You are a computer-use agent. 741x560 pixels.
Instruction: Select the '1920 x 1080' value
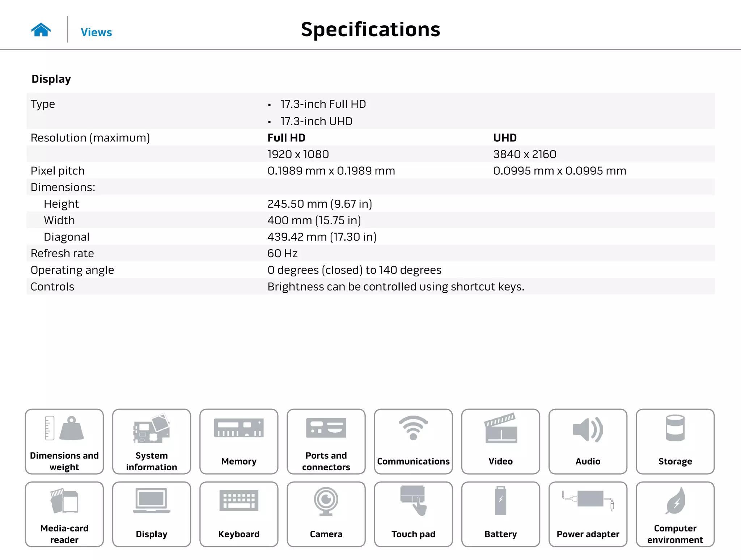point(298,154)
